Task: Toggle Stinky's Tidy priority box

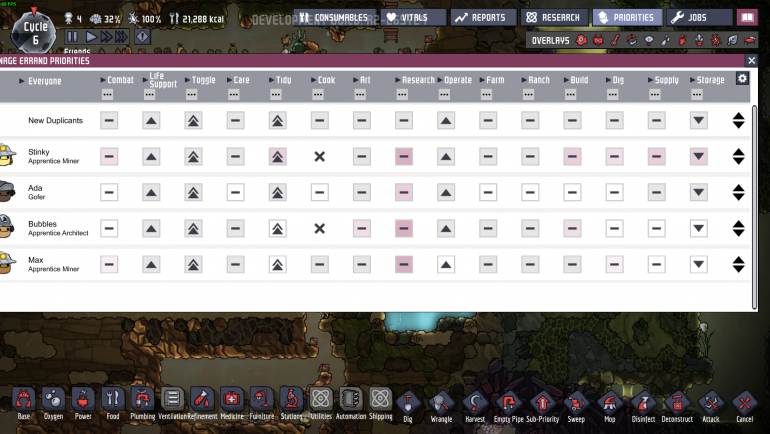Action: coord(277,157)
